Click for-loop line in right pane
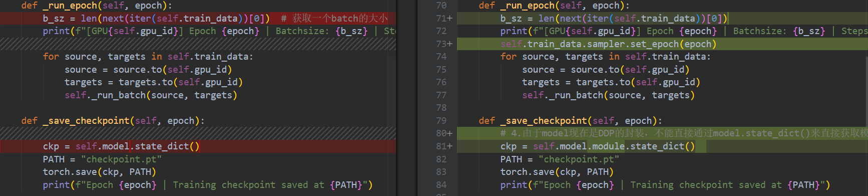Viewport: 868px width, 196px height. (606, 57)
